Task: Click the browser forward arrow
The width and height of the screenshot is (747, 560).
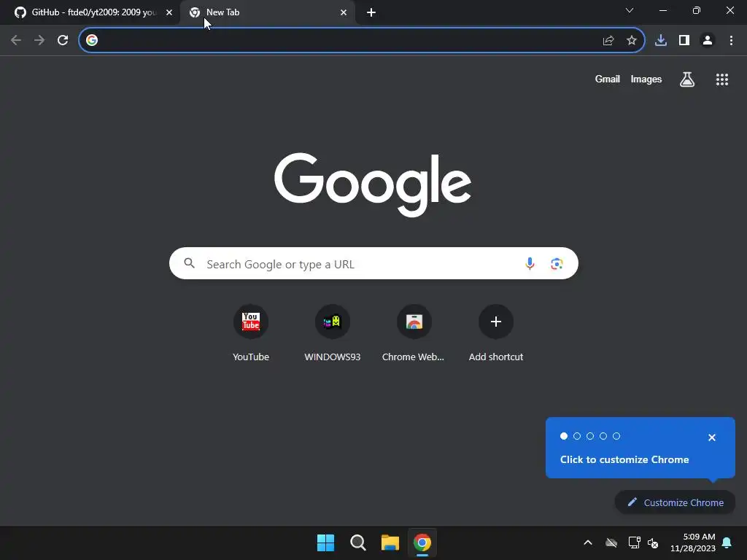Action: pyautogui.click(x=39, y=41)
